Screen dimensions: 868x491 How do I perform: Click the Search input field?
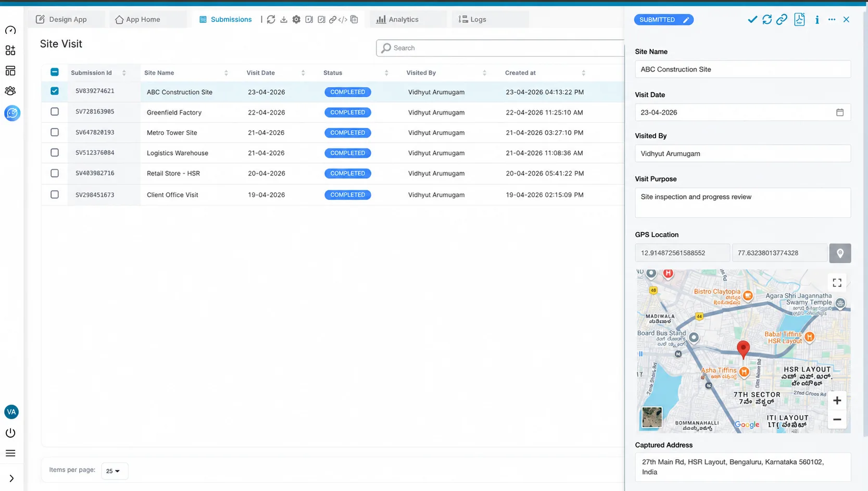pyautogui.click(x=500, y=48)
